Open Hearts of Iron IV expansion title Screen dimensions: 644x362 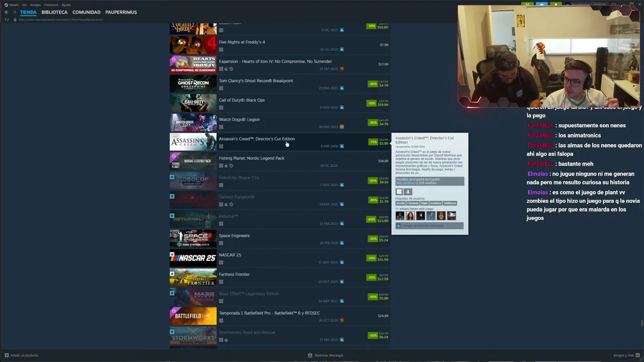(x=275, y=61)
